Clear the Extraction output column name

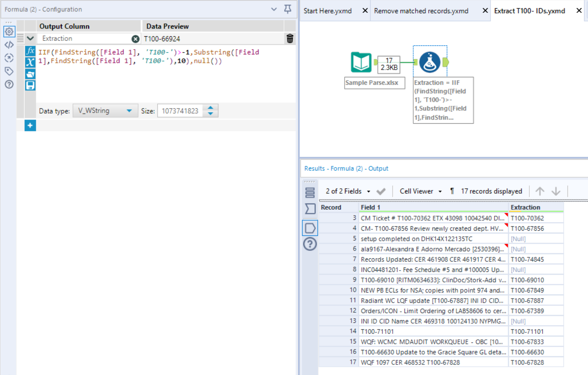pyautogui.click(x=135, y=38)
